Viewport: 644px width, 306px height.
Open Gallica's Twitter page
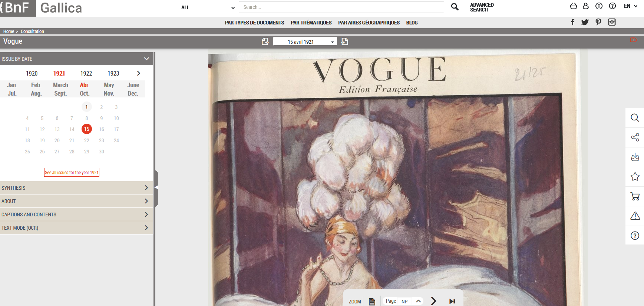585,22
